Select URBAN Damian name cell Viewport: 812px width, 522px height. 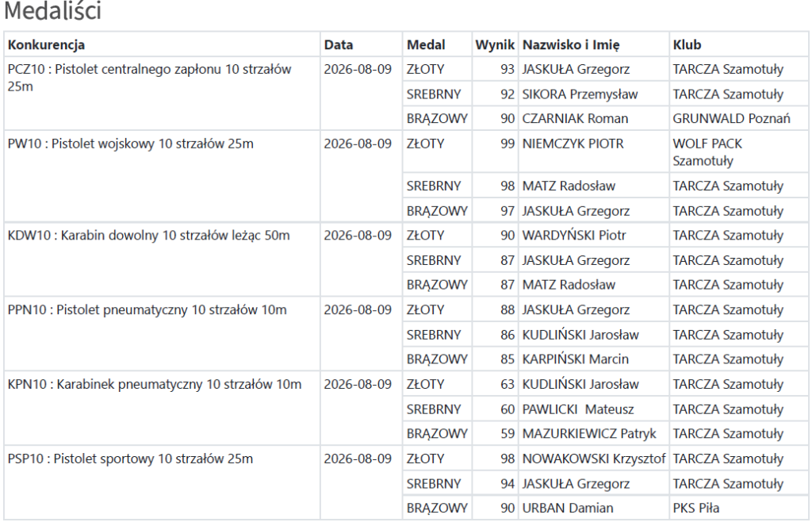(593, 508)
